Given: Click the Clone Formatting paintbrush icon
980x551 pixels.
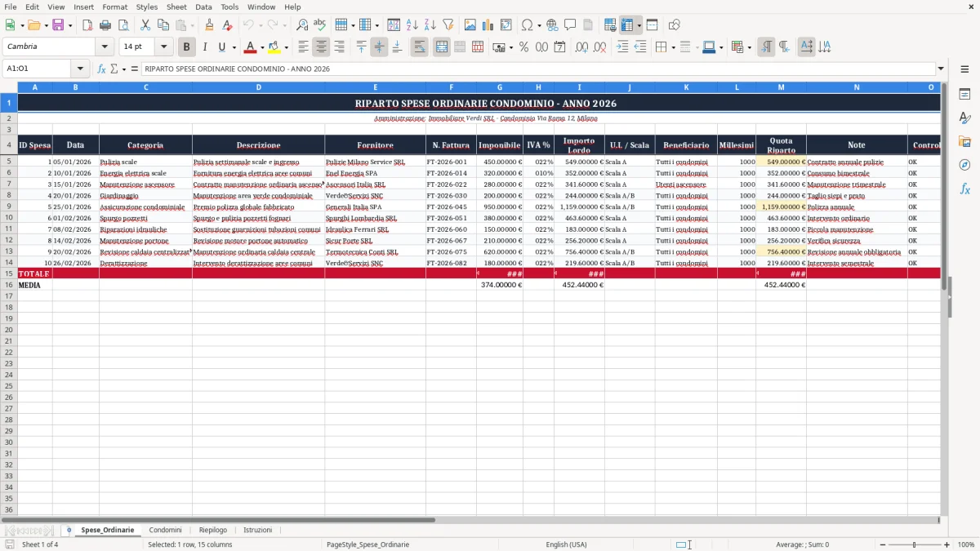Looking at the screenshot, I should [x=209, y=25].
